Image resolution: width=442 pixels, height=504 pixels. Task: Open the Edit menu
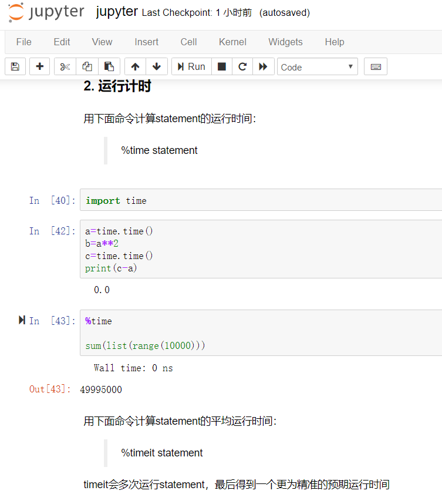click(62, 42)
